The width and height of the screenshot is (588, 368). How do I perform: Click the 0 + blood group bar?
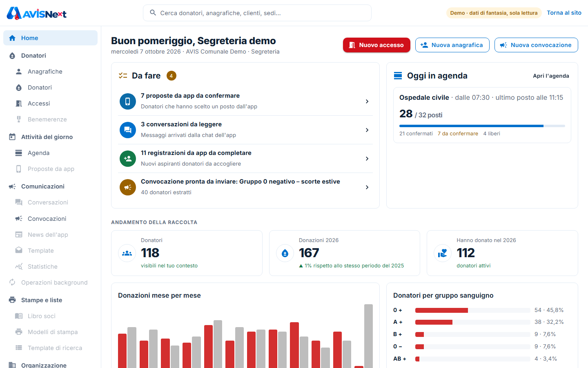(473, 310)
